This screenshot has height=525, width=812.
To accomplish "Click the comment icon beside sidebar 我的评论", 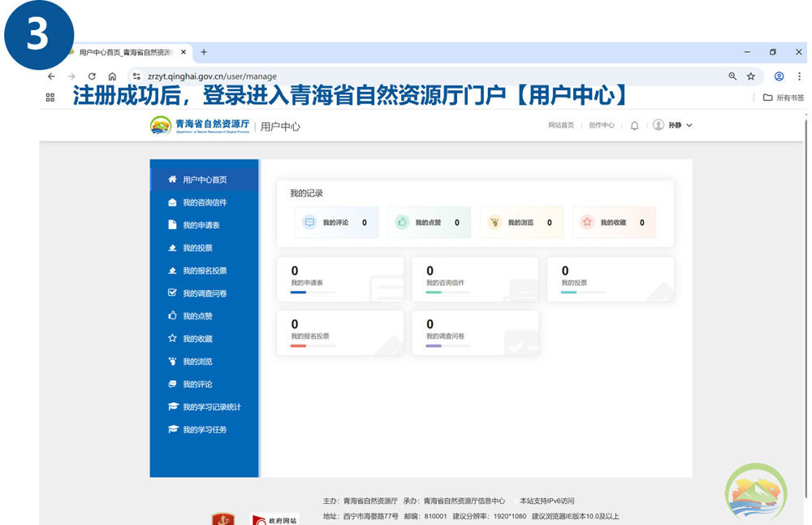I will (x=172, y=384).
